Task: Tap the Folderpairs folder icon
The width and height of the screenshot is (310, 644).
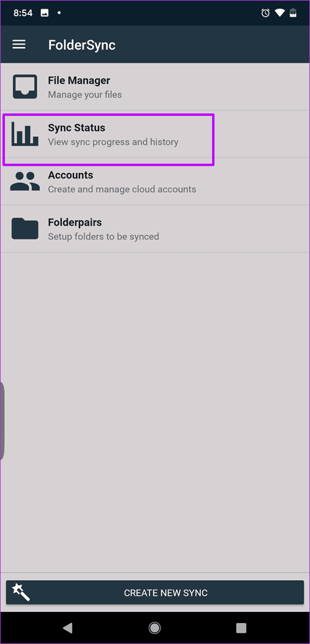Action: (25, 228)
